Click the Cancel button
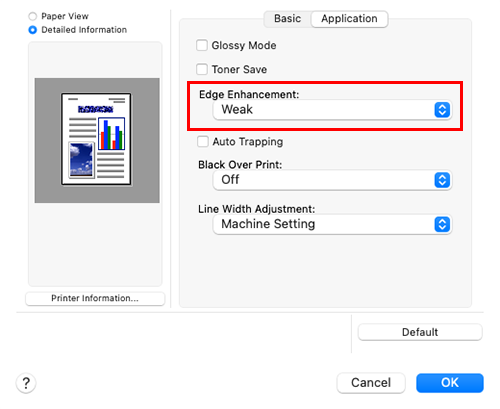This screenshot has height=409, width=500. 371,383
